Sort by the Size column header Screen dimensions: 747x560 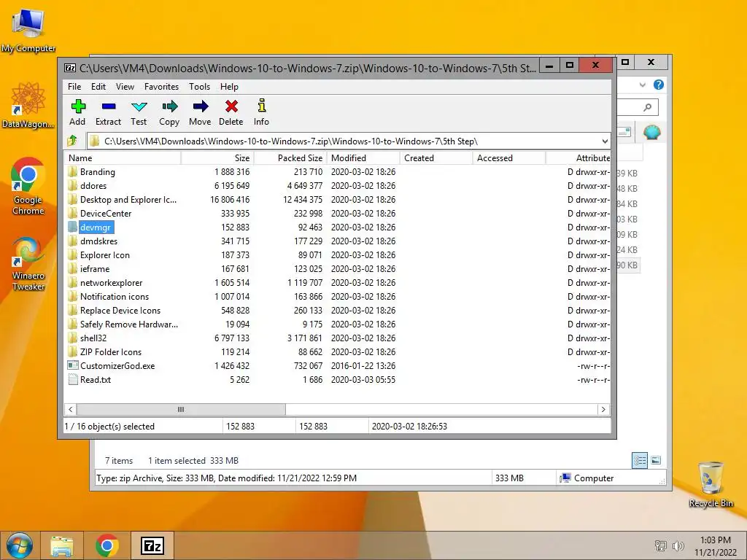click(217, 158)
